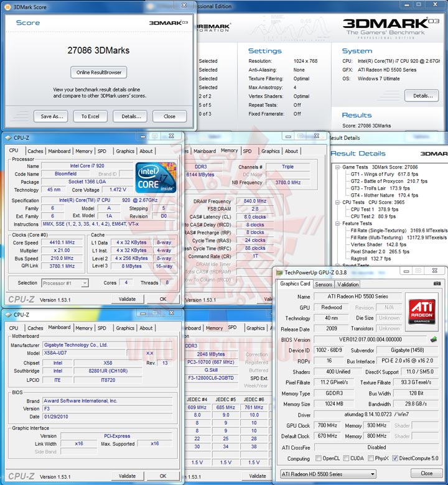Click Validate in the CPU-Z motherboard window
The image size is (448, 485).
[128, 476]
